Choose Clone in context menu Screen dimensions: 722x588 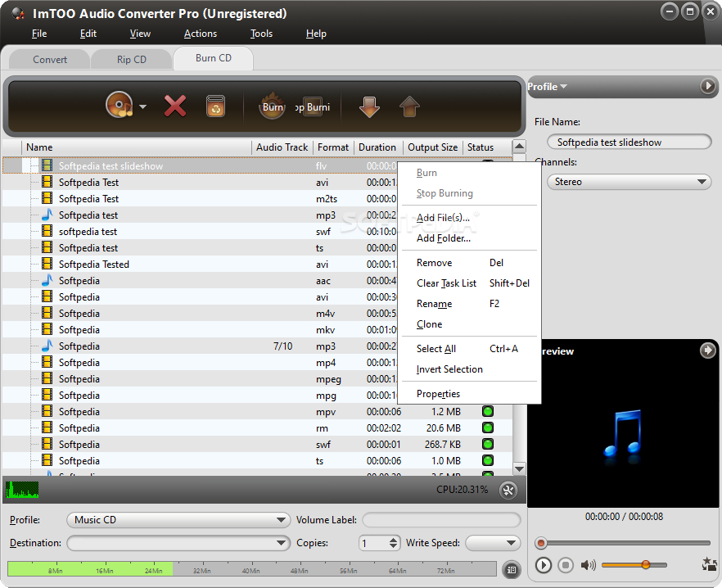click(469, 324)
